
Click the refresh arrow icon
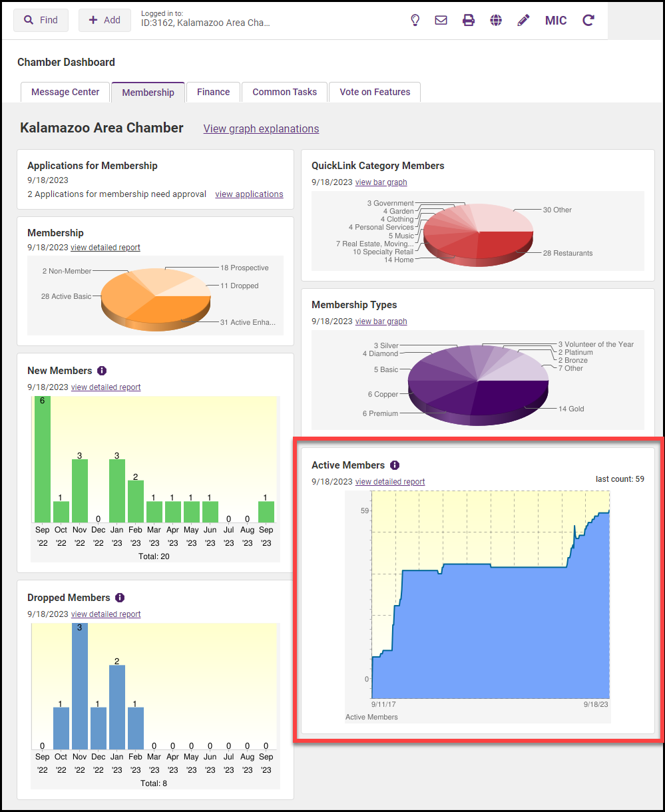pyautogui.click(x=588, y=20)
